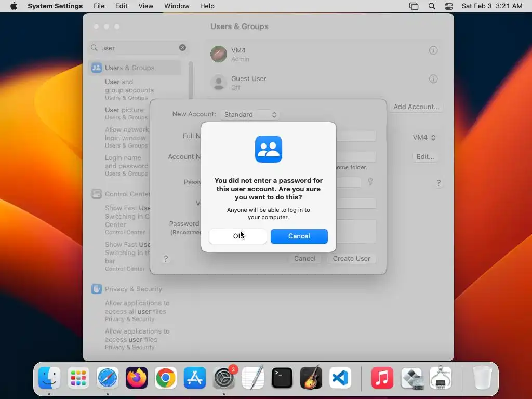The image size is (532, 399).
Task: Open the View menu
Action: (145, 6)
